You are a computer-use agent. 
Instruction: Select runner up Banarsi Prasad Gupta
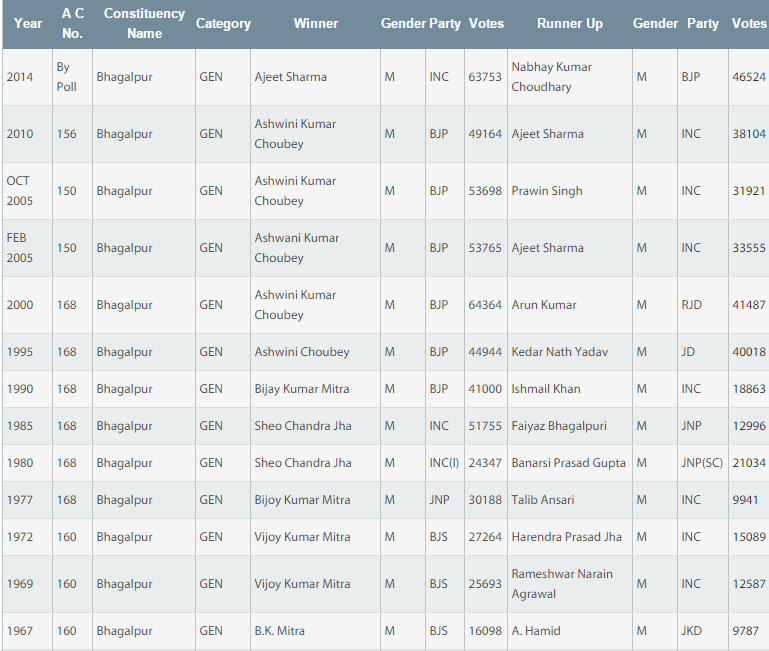(568, 463)
